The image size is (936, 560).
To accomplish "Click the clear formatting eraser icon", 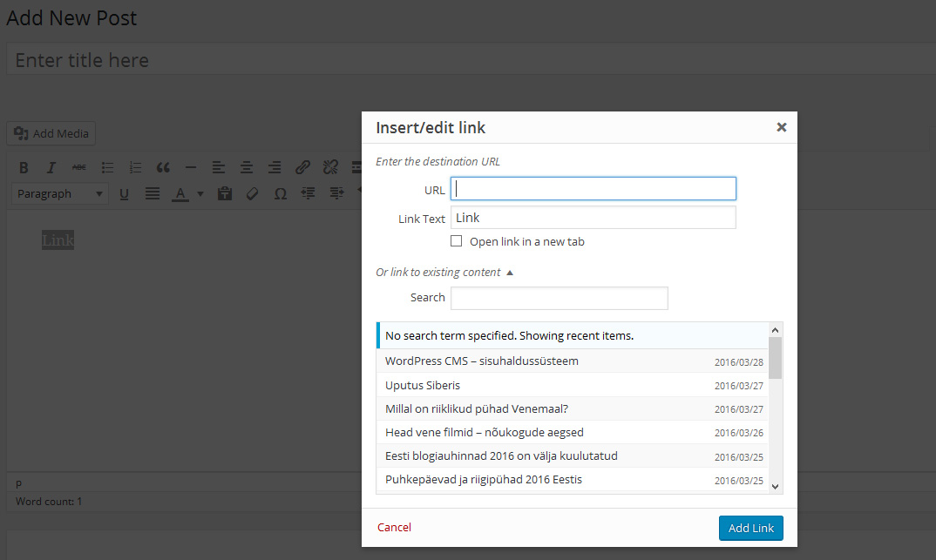I will click(x=253, y=194).
